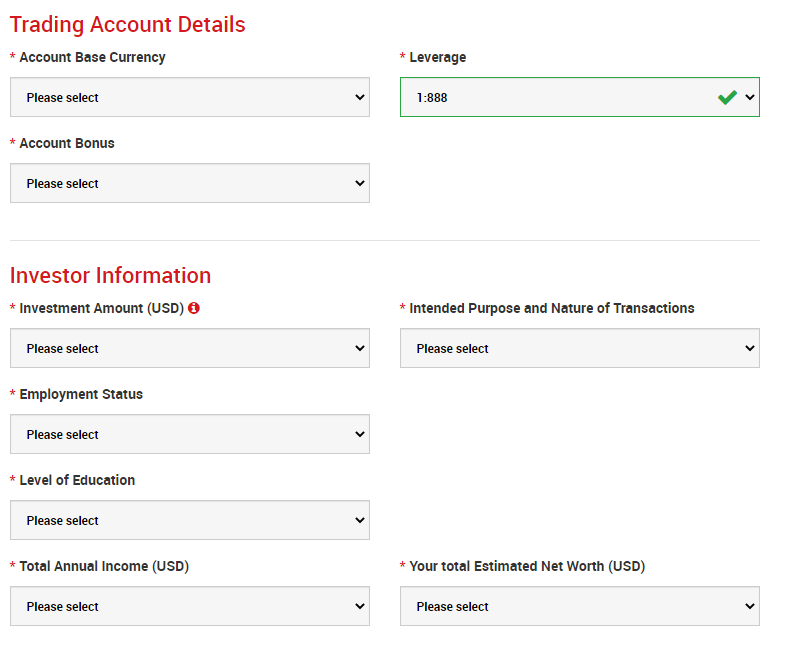Click the Level of Education label
Viewport: 800px width, 655px height.
(77, 480)
